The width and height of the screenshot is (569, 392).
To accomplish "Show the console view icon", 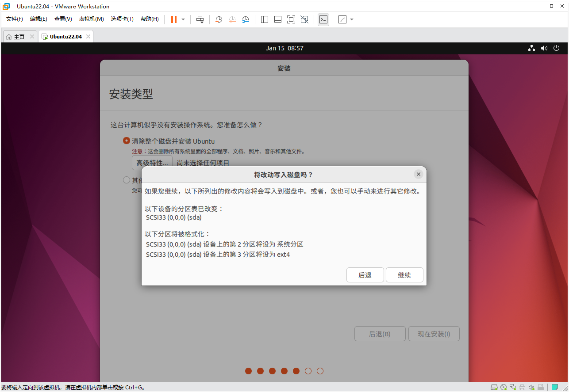I will (x=323, y=19).
